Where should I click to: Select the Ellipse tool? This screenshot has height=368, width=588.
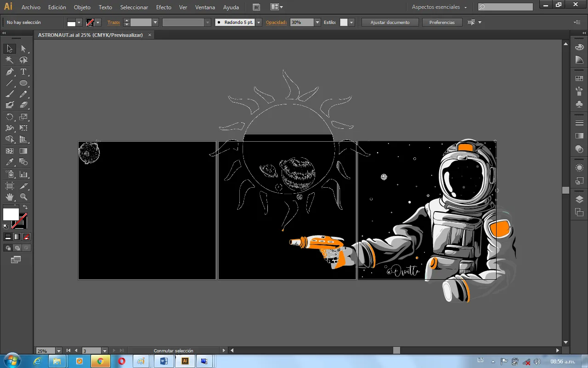[23, 83]
